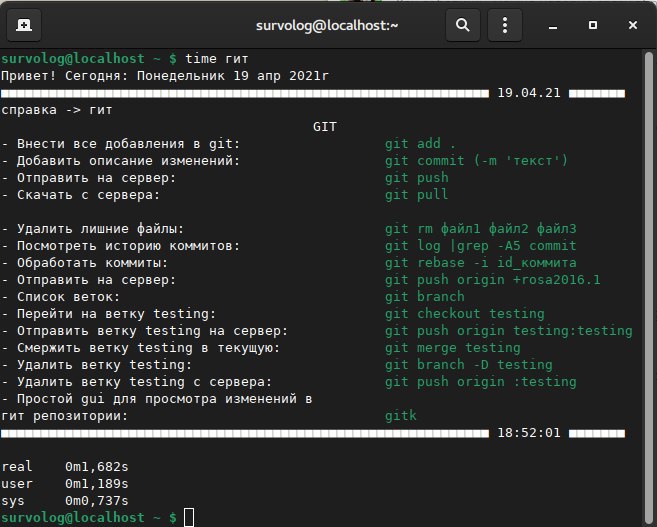This screenshot has height=527, width=657.
Task: Click the 'git add .' command
Action: (x=420, y=144)
